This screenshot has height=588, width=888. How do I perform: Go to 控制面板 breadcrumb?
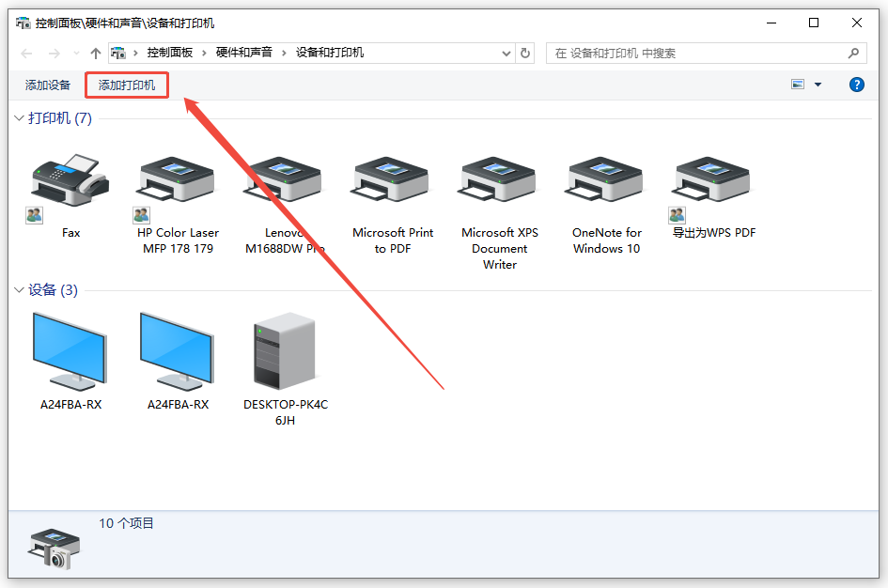click(x=170, y=53)
